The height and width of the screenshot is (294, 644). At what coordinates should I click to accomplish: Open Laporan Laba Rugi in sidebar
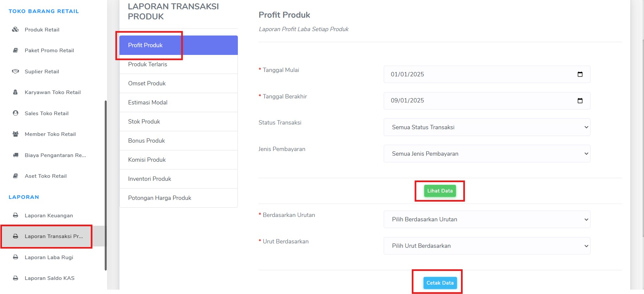coord(49,257)
